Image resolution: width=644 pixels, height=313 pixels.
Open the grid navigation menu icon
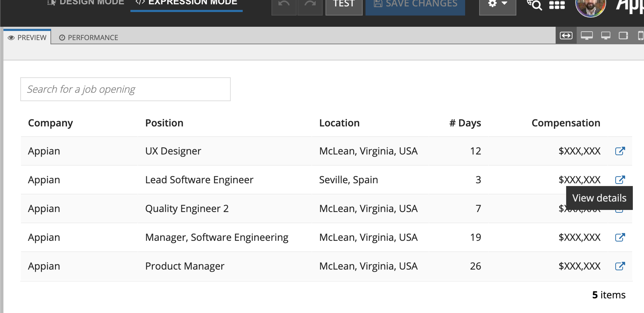(557, 5)
